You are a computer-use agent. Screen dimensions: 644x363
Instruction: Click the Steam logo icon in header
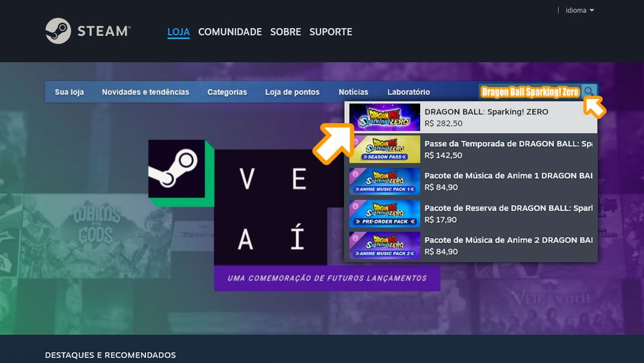click(58, 31)
